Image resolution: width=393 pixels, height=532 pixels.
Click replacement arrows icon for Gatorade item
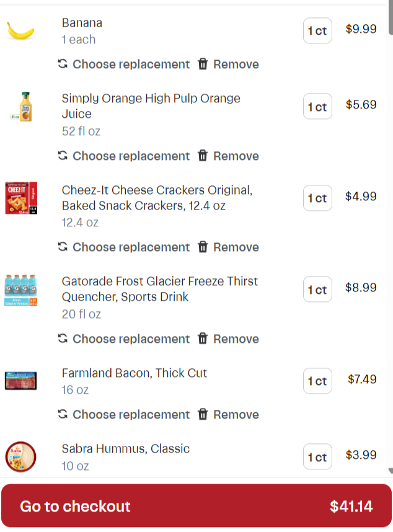coord(63,339)
